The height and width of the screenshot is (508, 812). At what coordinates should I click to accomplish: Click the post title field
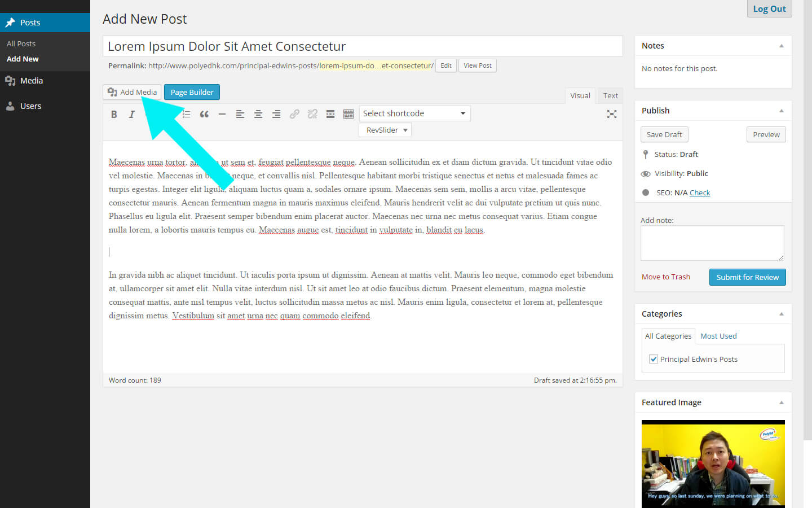click(363, 46)
